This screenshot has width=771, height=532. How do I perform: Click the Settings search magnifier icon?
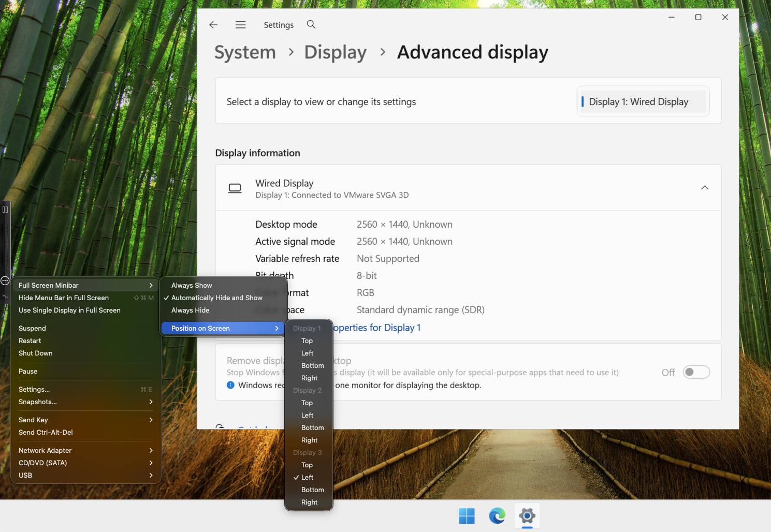pos(311,24)
